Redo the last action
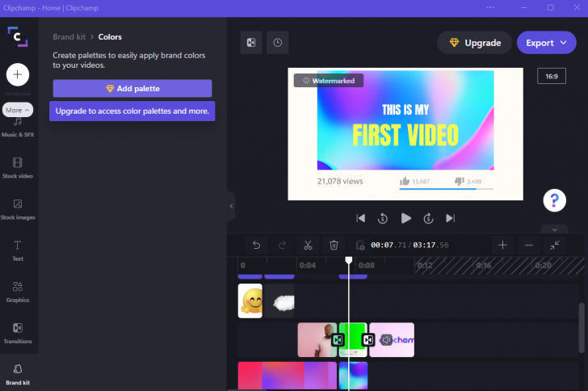 pos(282,246)
